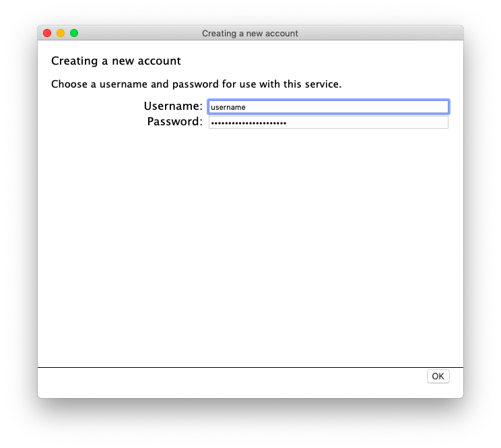
Task: Select the "Password:" label
Action: click(175, 121)
